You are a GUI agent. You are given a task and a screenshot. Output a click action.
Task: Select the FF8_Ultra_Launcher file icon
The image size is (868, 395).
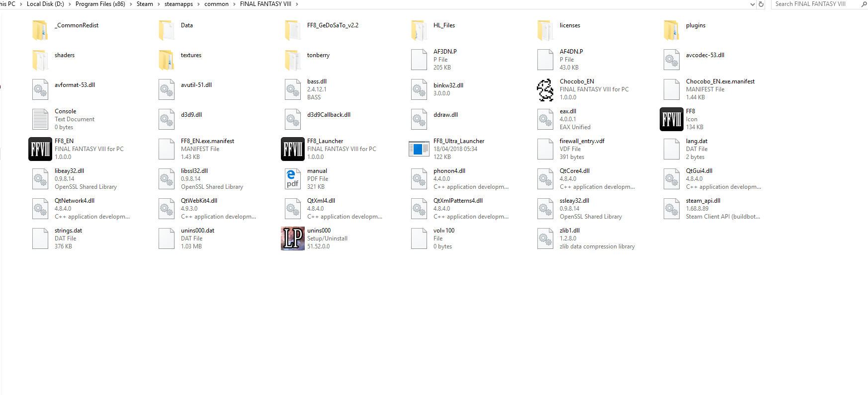[x=419, y=149]
